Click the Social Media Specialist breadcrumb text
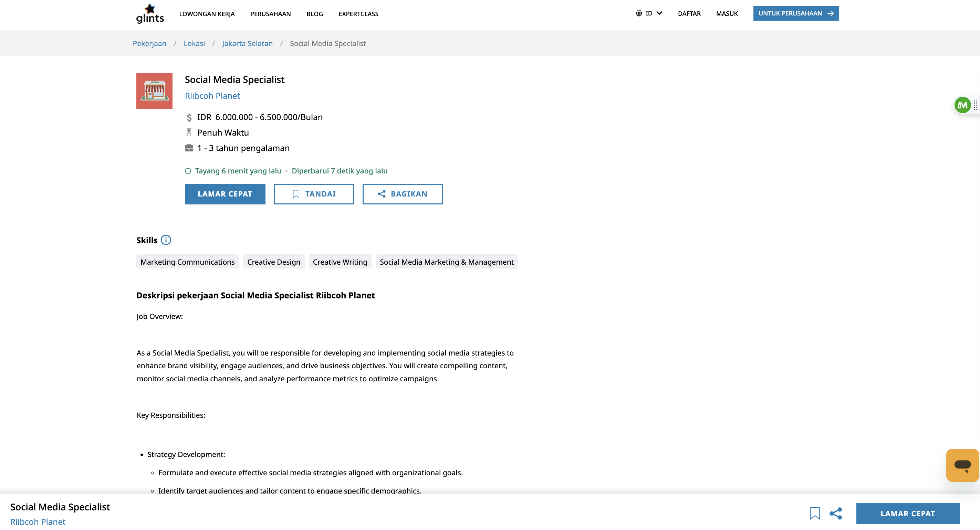Image resolution: width=980 pixels, height=530 pixels. 327,43
